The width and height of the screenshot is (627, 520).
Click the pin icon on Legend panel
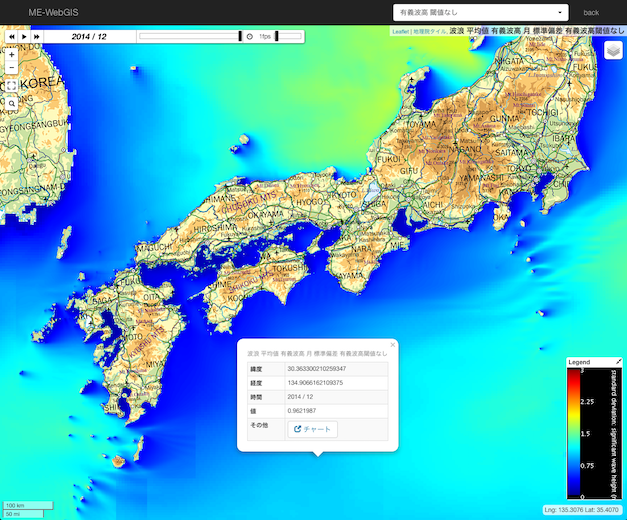pos(618,361)
